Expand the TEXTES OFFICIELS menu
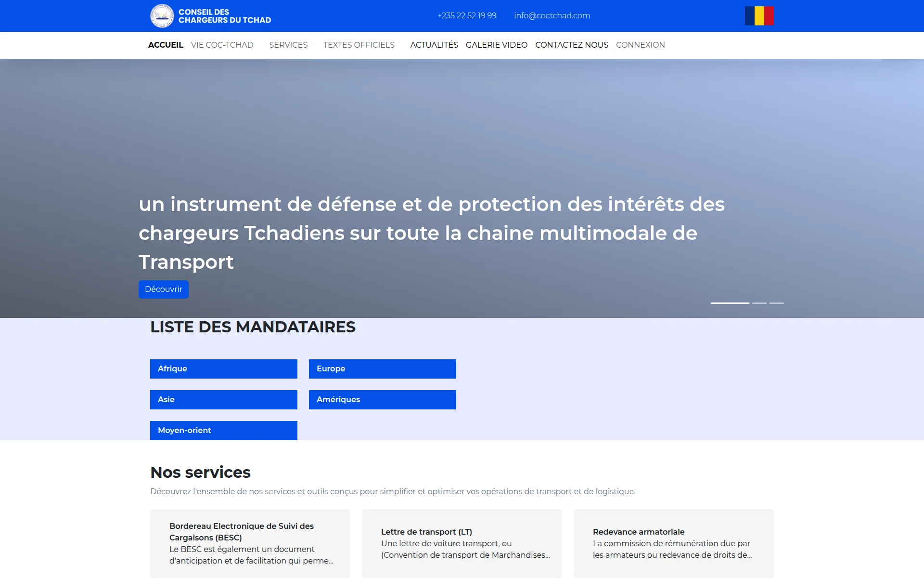Viewport: 924px width, 578px height. (x=359, y=45)
